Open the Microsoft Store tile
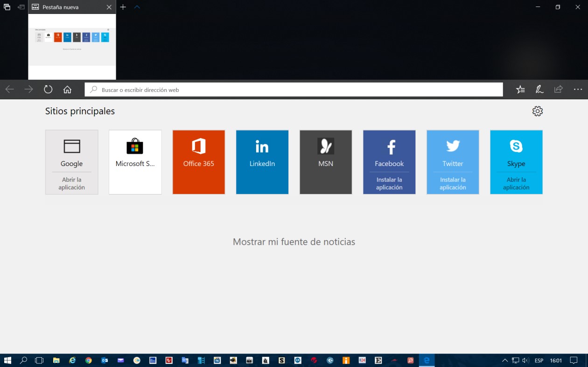The image size is (588, 367). [x=135, y=162]
